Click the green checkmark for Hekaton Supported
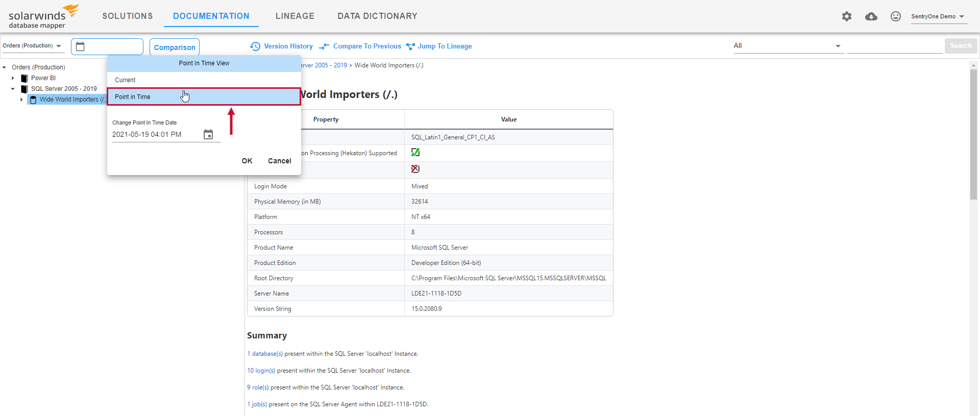Screen dimensions: 980x416 tap(415, 152)
